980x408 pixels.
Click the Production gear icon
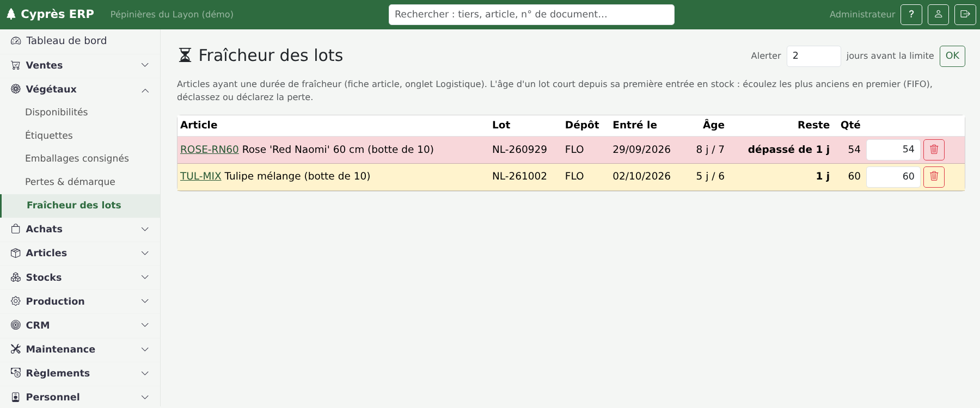click(16, 301)
